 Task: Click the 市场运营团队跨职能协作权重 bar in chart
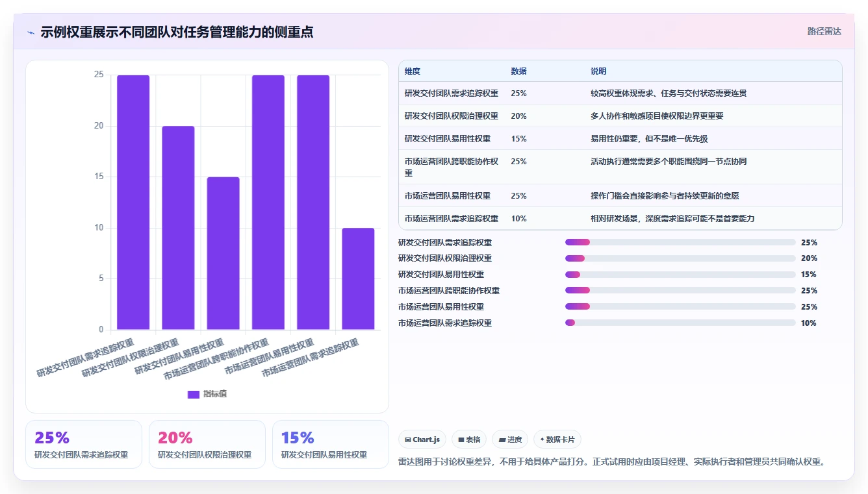[268, 203]
